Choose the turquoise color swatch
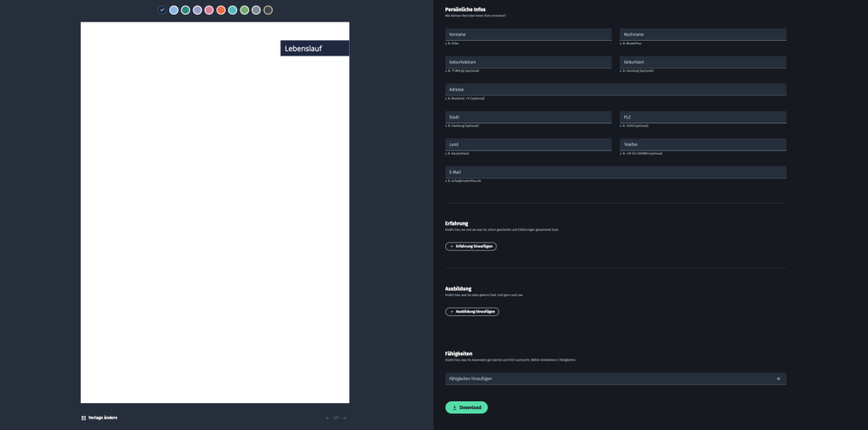Screen dimensions: 868x430 233,10
